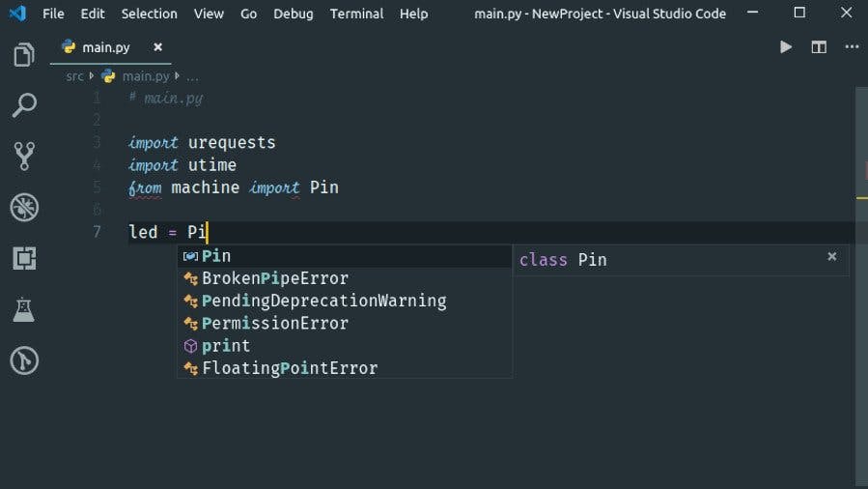This screenshot has width=868, height=489.
Task: Run the Python file with play icon
Action: click(786, 46)
